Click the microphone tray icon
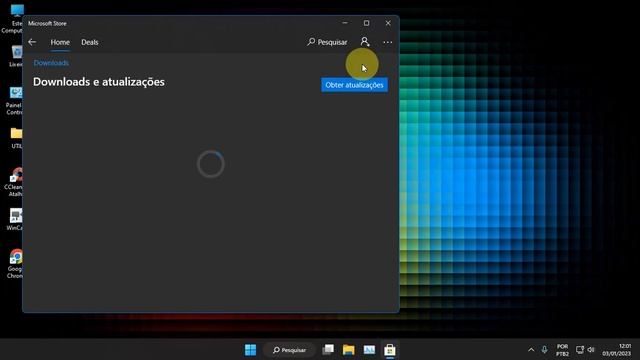This screenshot has width=640, height=360. tap(544, 350)
